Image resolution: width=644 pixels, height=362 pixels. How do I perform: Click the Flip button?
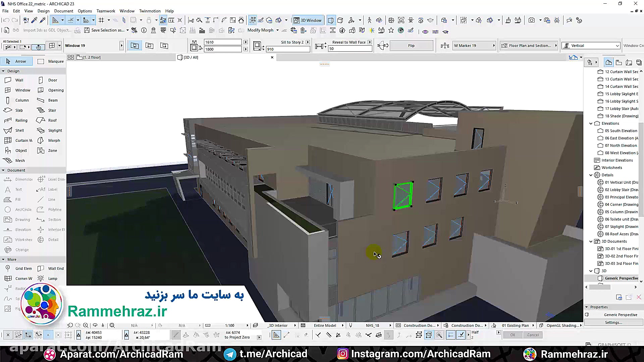(x=411, y=46)
